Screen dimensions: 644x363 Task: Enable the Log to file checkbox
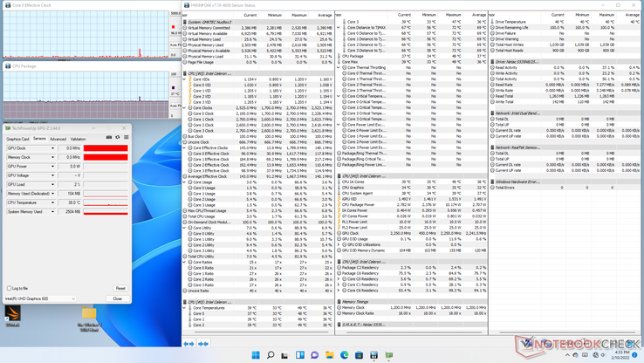[x=10, y=288]
